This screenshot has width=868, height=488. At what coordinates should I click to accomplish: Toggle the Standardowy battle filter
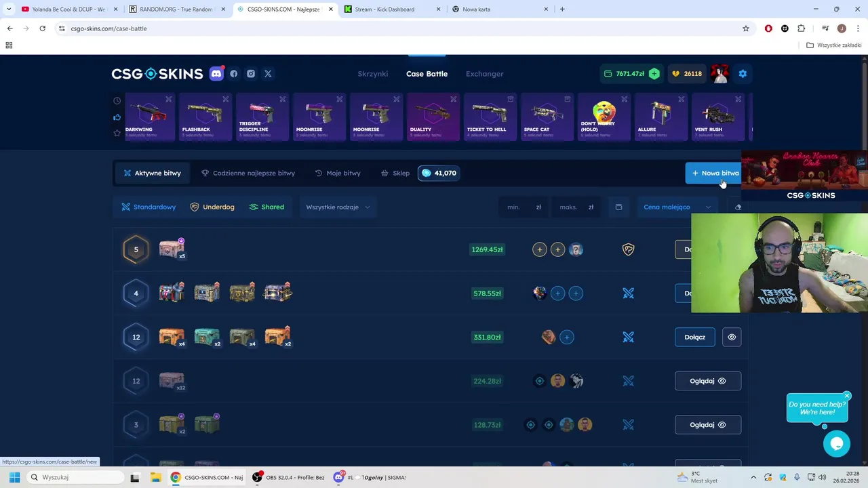[x=149, y=207]
